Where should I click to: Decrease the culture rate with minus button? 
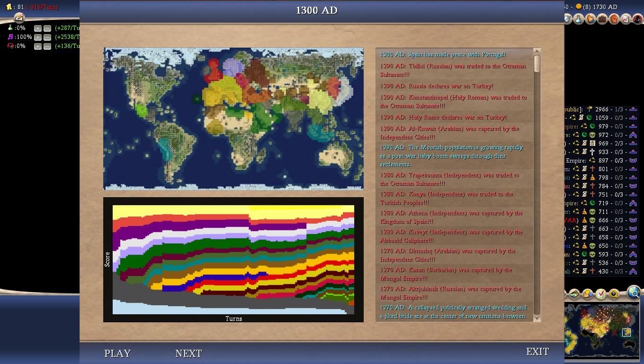(x=47, y=37)
